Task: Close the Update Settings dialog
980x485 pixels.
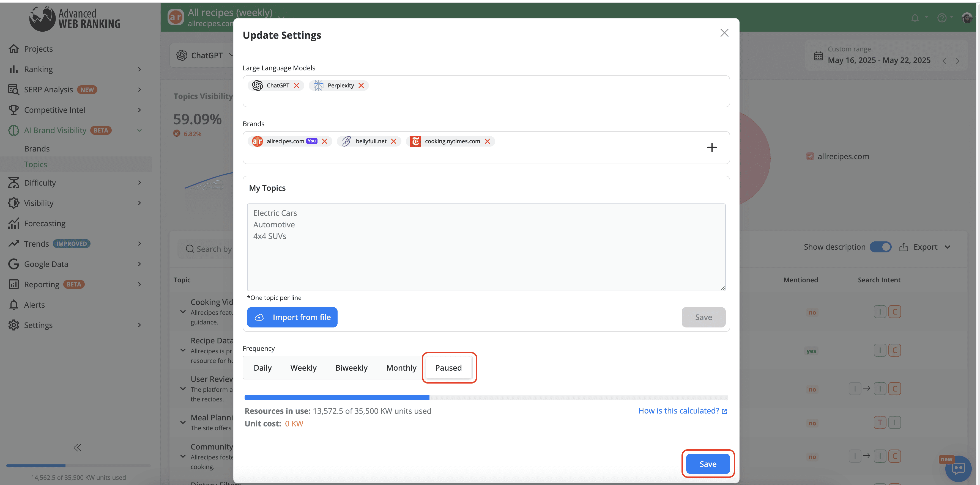Action: pyautogui.click(x=724, y=33)
